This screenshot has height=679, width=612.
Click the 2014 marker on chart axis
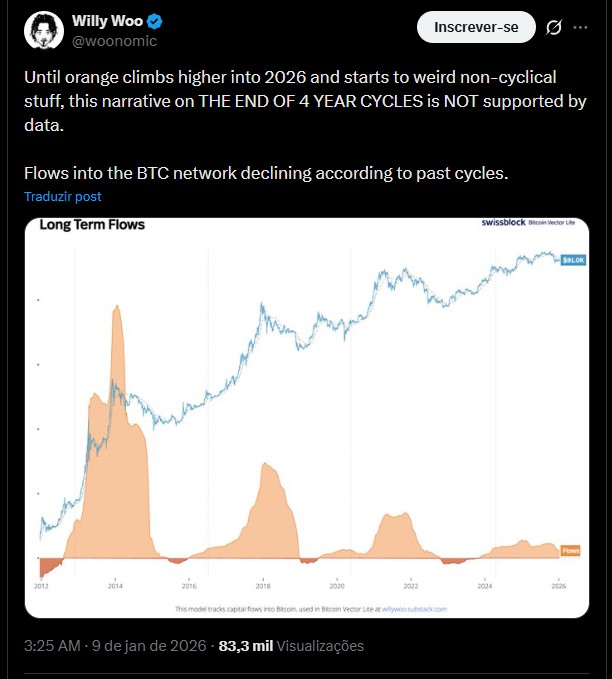coord(115,586)
